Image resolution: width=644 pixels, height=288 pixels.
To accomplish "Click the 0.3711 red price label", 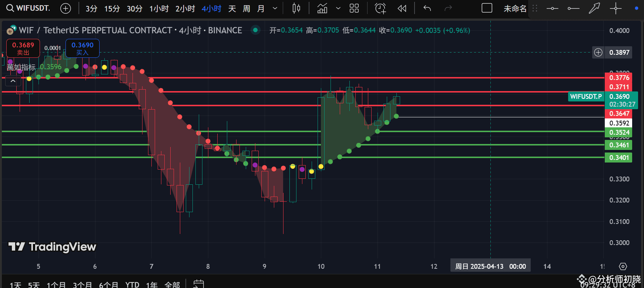I will coord(619,87).
